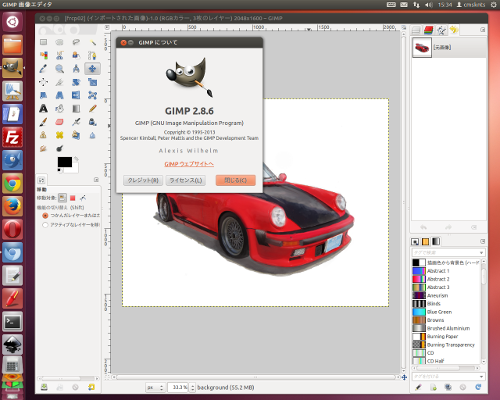The image size is (500, 400).
Task: Select the Scale tool
Action: [x=92, y=82]
